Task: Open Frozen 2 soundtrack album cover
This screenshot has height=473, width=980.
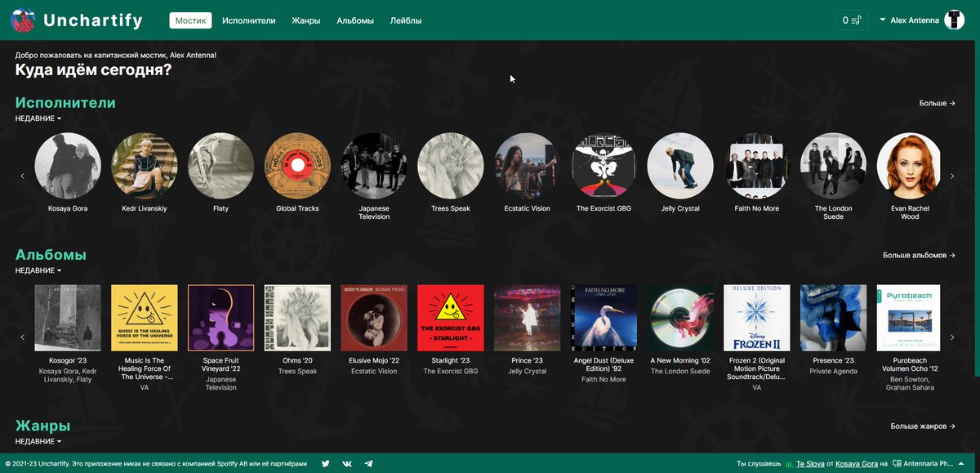Action: point(757,318)
